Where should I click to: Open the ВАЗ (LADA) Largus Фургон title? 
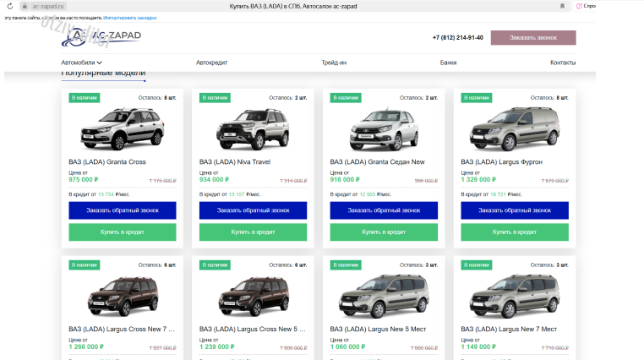[501, 161]
